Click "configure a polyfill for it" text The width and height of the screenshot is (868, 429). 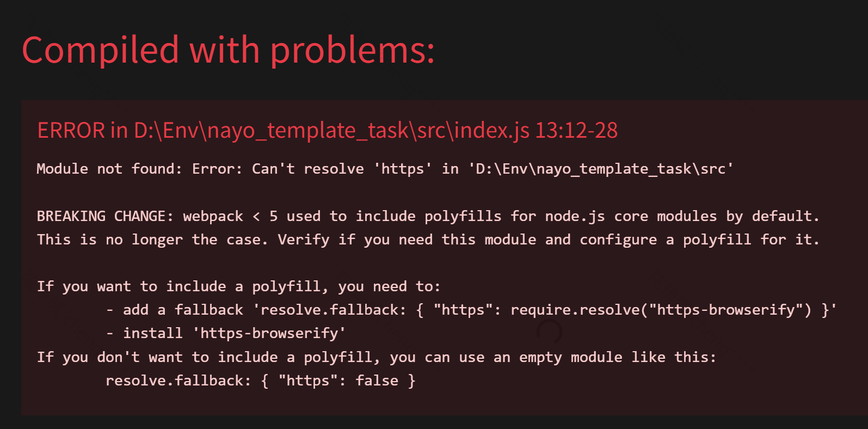pos(699,240)
